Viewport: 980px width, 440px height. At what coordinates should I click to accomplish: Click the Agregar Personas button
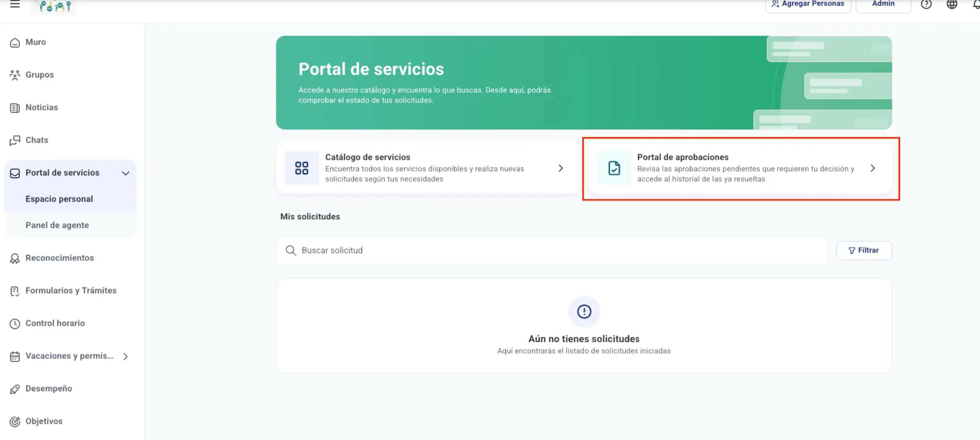[808, 4]
